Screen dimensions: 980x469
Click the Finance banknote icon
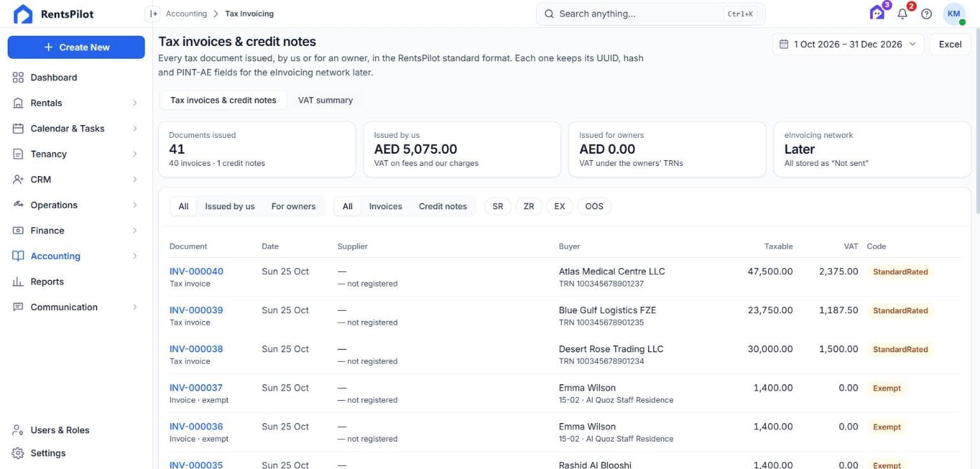tap(18, 230)
